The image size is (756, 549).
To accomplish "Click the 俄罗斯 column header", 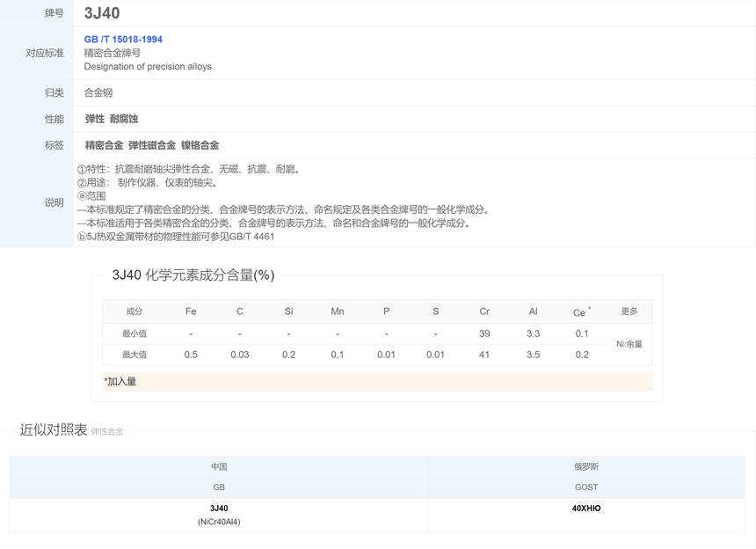I will [586, 466].
